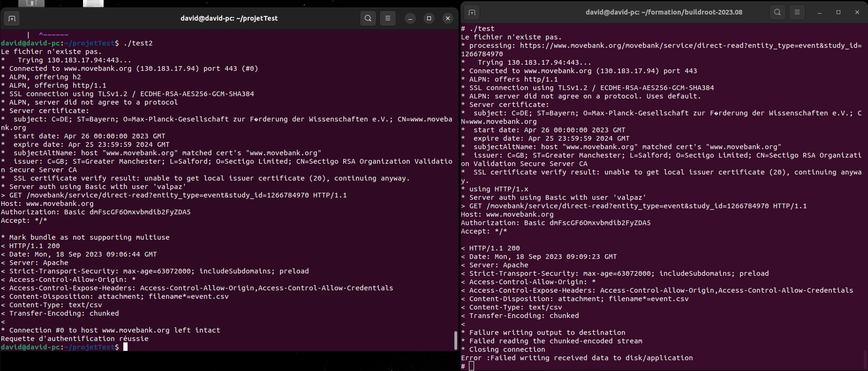Open a new tab in buildroot-2023.08 terminal
This screenshot has height=371, width=868.
click(472, 12)
